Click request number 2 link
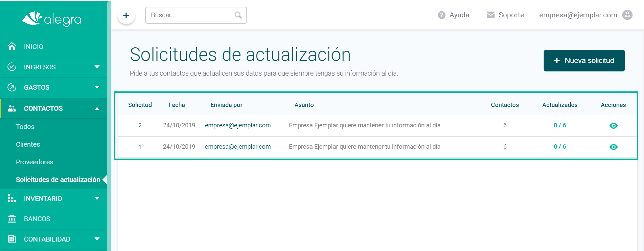This screenshot has height=251, width=644. [140, 125]
